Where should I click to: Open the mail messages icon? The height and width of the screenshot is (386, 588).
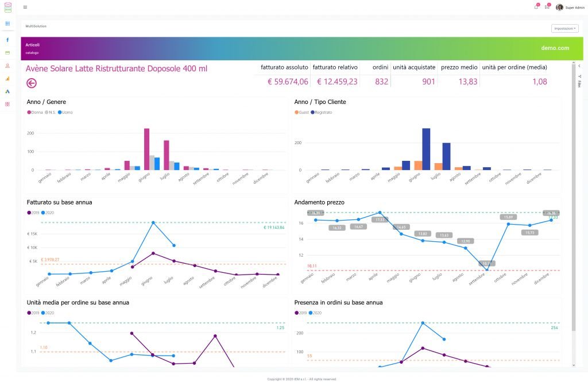tap(547, 7)
